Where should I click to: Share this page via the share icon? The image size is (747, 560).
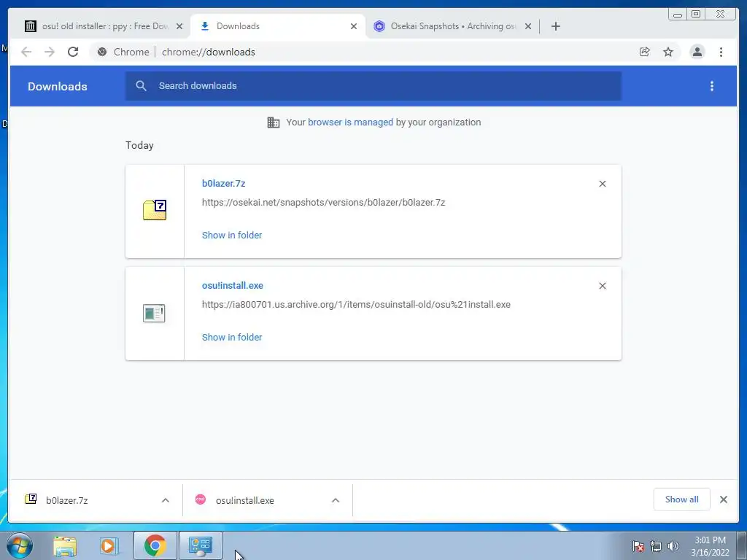click(x=645, y=52)
